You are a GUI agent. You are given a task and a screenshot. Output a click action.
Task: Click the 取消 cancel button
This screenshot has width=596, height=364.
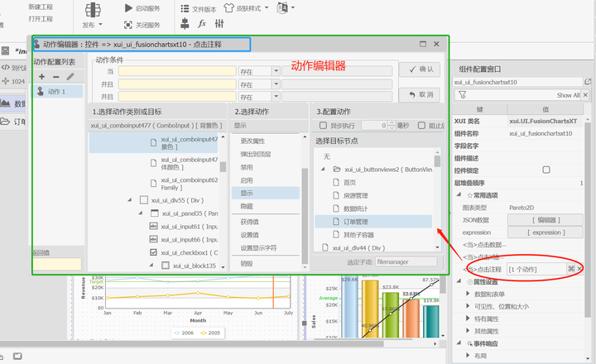pyautogui.click(x=420, y=95)
